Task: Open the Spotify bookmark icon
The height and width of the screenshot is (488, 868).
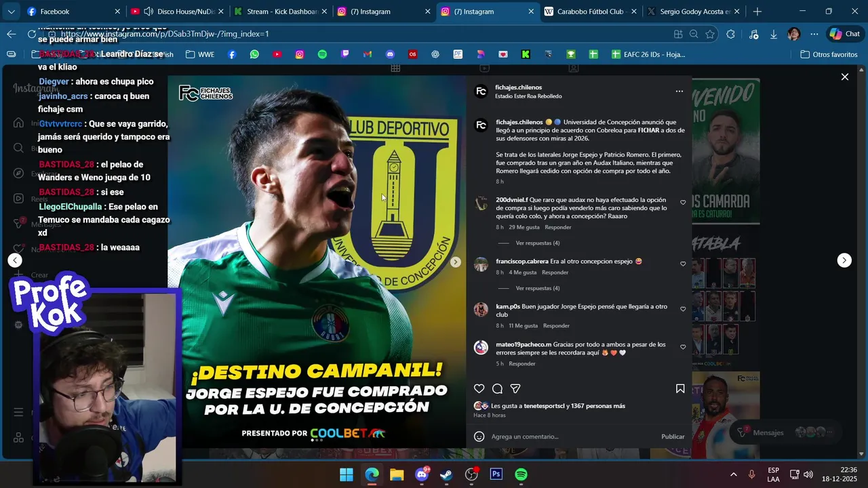Action: click(x=322, y=54)
